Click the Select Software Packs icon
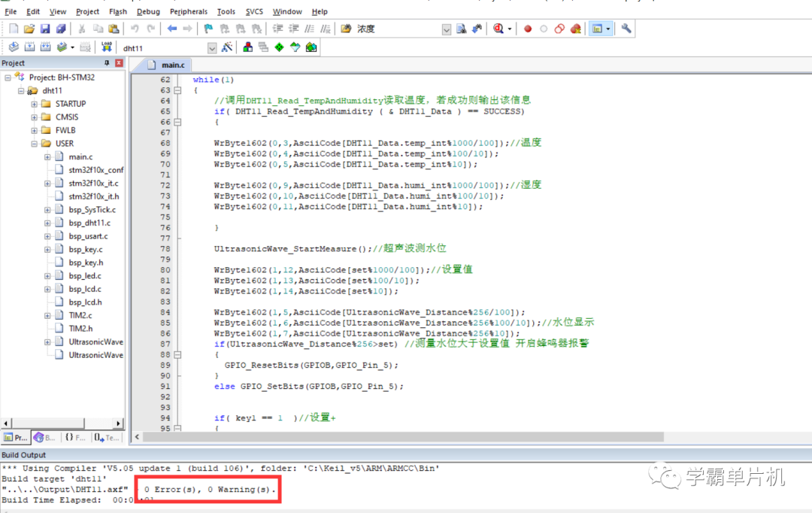 click(295, 47)
